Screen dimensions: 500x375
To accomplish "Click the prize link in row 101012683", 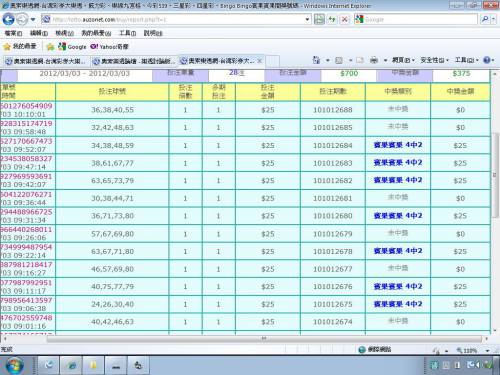I will (398, 163).
